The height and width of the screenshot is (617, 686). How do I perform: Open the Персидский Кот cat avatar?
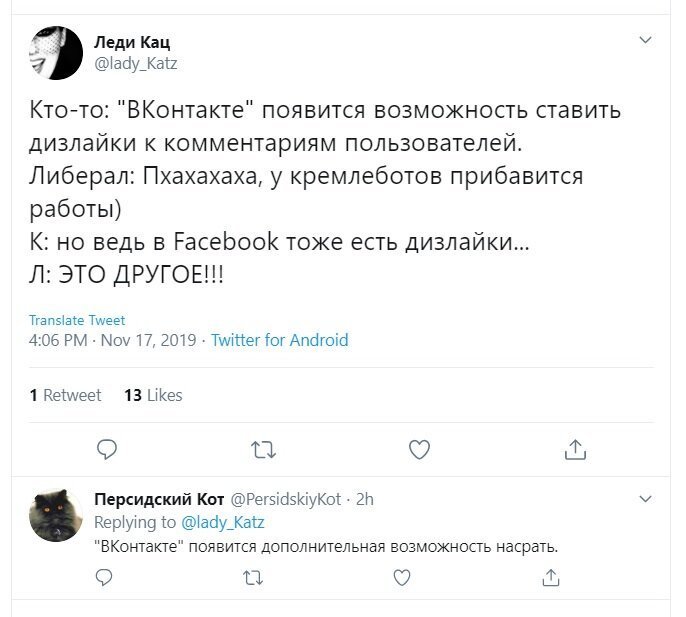coord(56,515)
